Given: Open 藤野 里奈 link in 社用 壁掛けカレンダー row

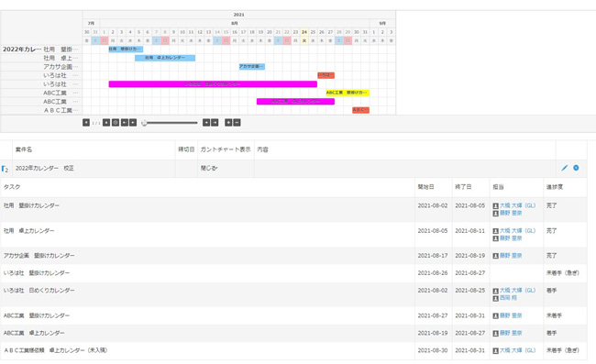Looking at the screenshot, I should [511, 213].
